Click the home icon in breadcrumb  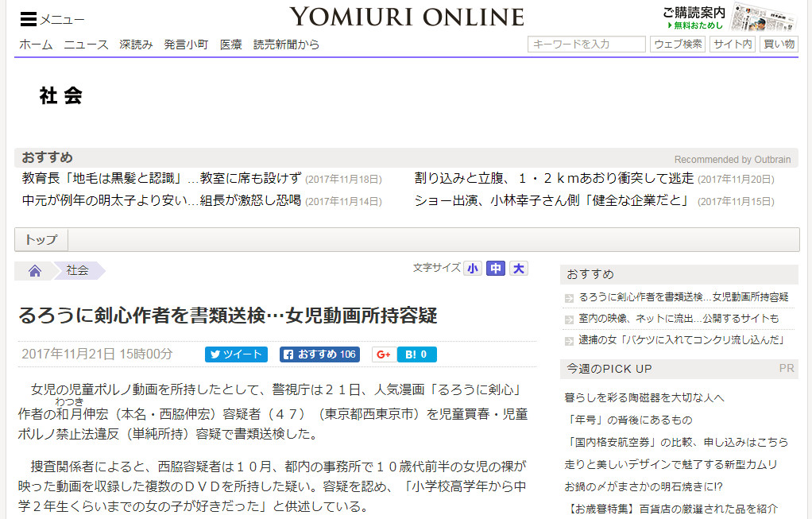pos(35,271)
